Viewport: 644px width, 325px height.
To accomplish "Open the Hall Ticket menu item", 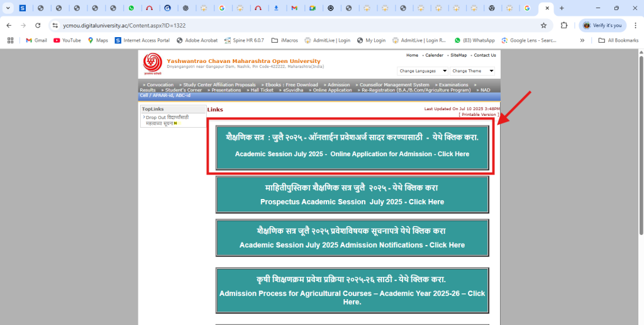I will coord(262,90).
